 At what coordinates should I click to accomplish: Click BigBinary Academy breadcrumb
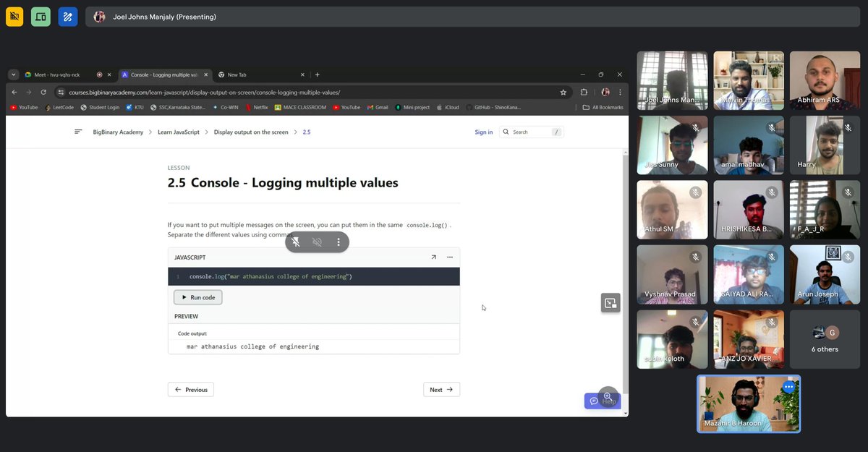click(118, 132)
